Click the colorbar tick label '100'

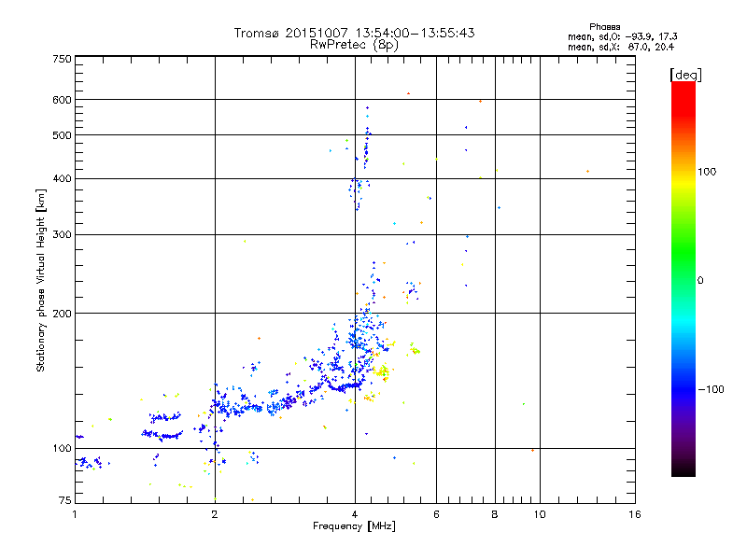pyautogui.click(x=707, y=172)
